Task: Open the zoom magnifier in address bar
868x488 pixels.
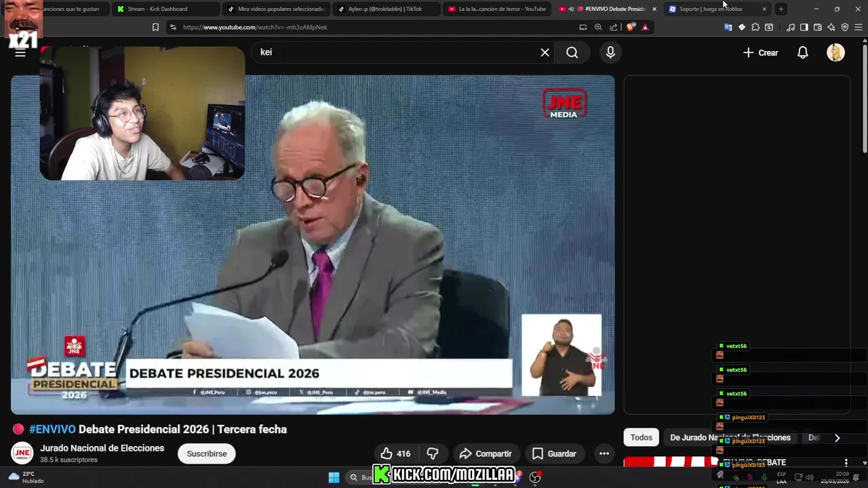Action: click(x=598, y=27)
